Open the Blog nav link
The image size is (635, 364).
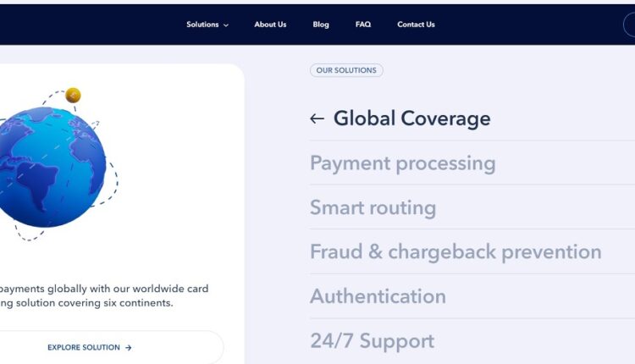point(321,25)
